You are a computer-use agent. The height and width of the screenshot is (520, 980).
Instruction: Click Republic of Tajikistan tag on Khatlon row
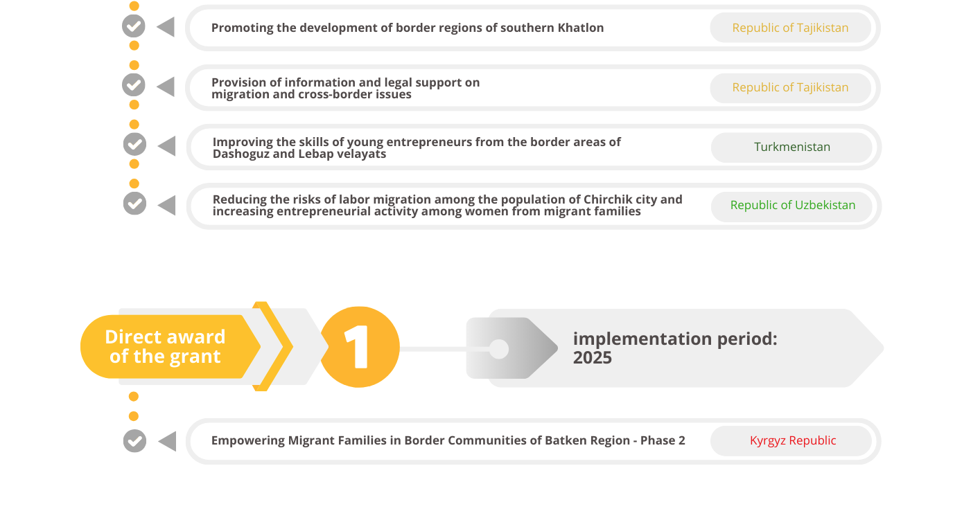[790, 28]
